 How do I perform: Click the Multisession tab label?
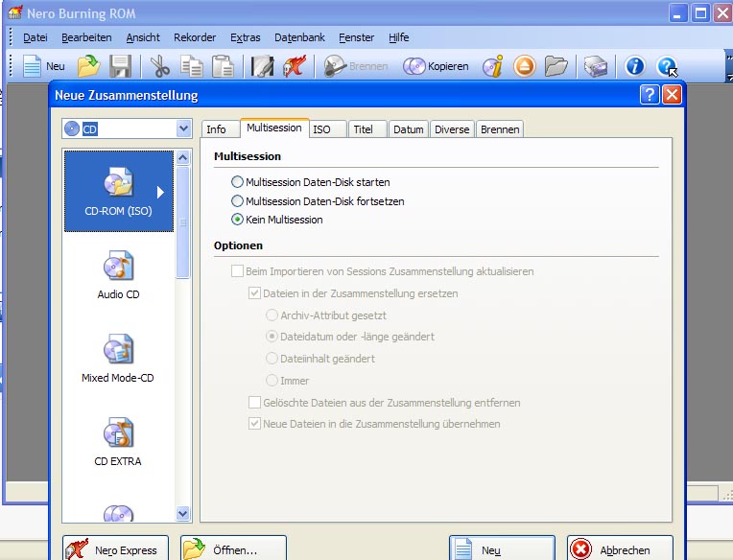pyautogui.click(x=274, y=128)
